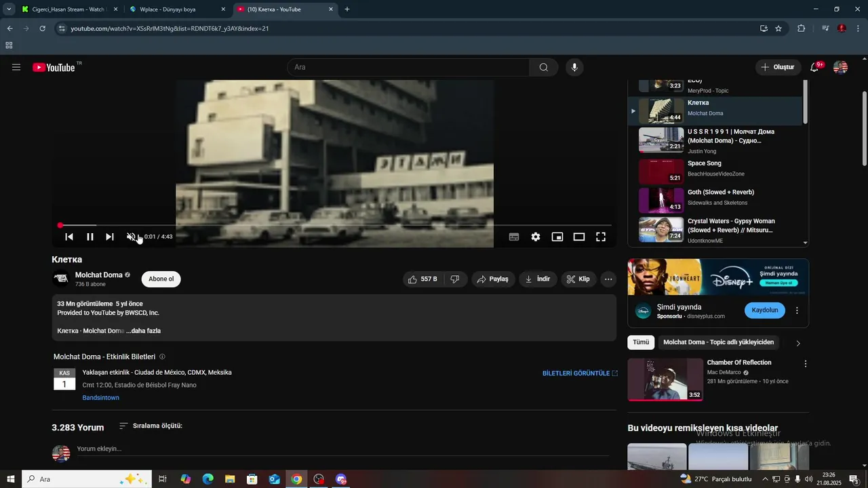The width and height of the screenshot is (868, 488).
Task: Enter fullscreen mode
Action: (601, 237)
